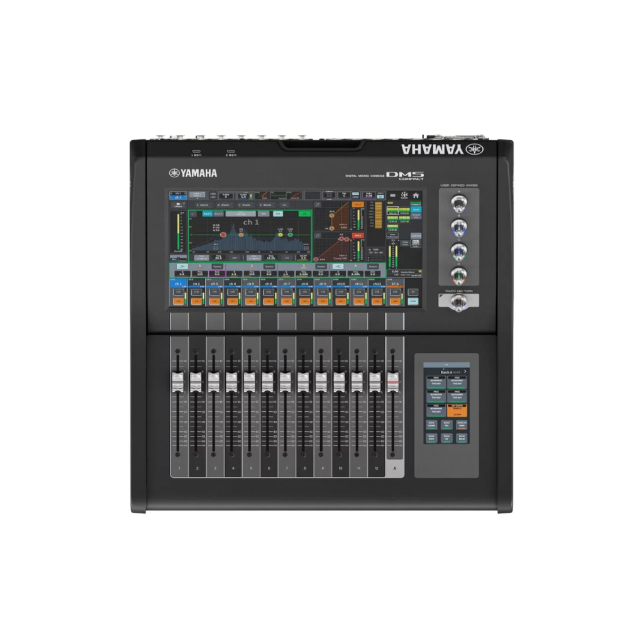
Task: Toggle the RTA analyzer display
Action: pyautogui.click(x=278, y=214)
